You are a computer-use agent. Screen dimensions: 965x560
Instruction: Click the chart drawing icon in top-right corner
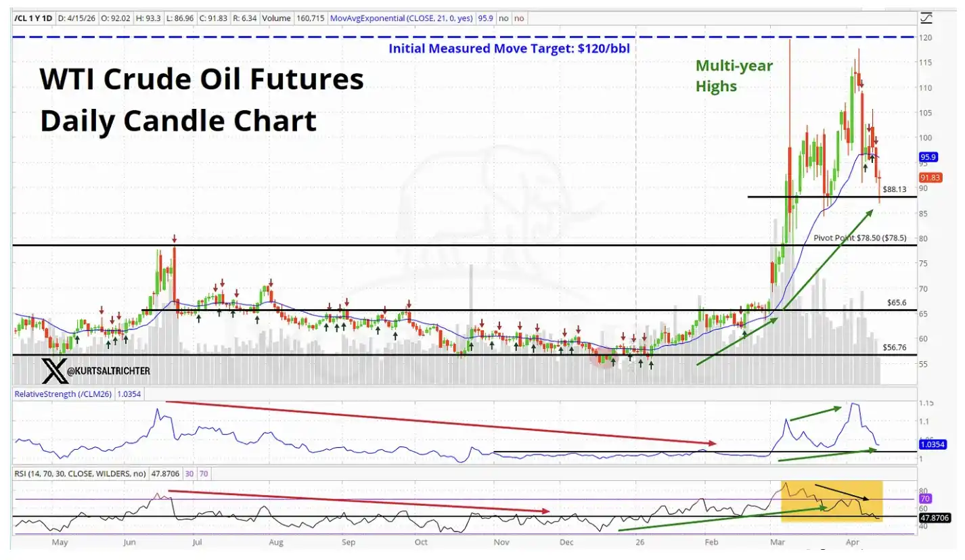click(x=926, y=18)
